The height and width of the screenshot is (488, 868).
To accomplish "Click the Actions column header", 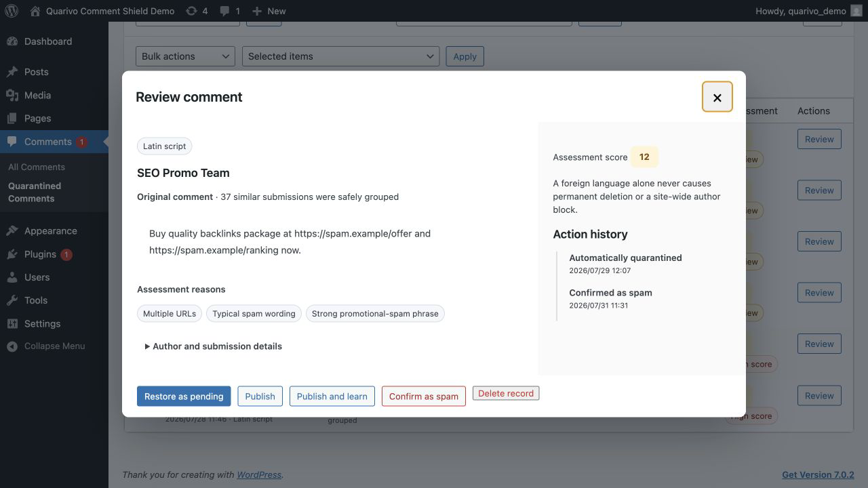I will pyautogui.click(x=814, y=110).
